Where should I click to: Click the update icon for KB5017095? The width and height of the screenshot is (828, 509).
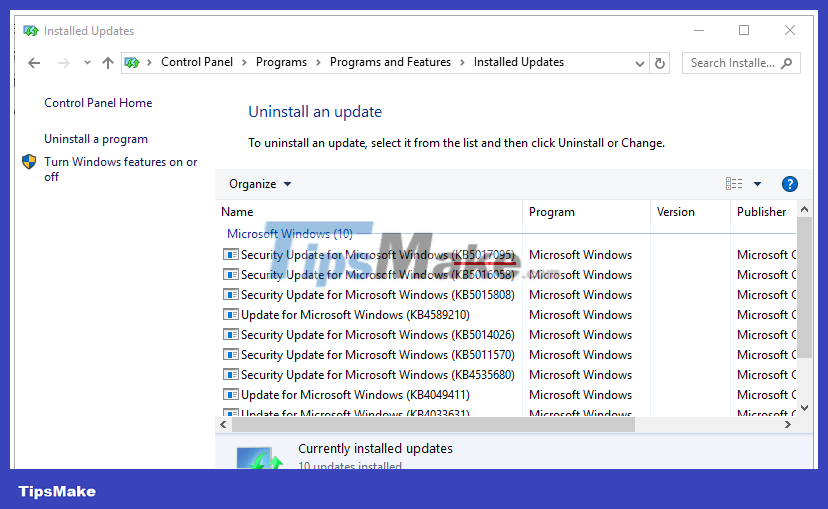(x=231, y=254)
